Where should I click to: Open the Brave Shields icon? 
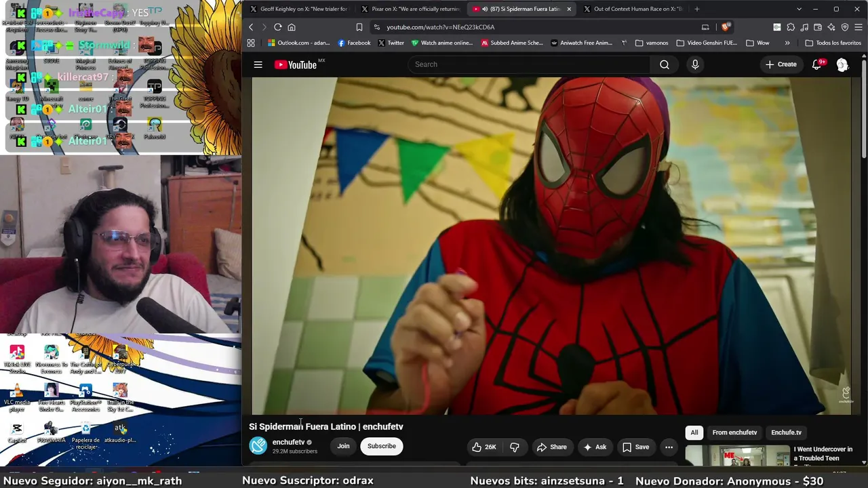click(x=726, y=27)
